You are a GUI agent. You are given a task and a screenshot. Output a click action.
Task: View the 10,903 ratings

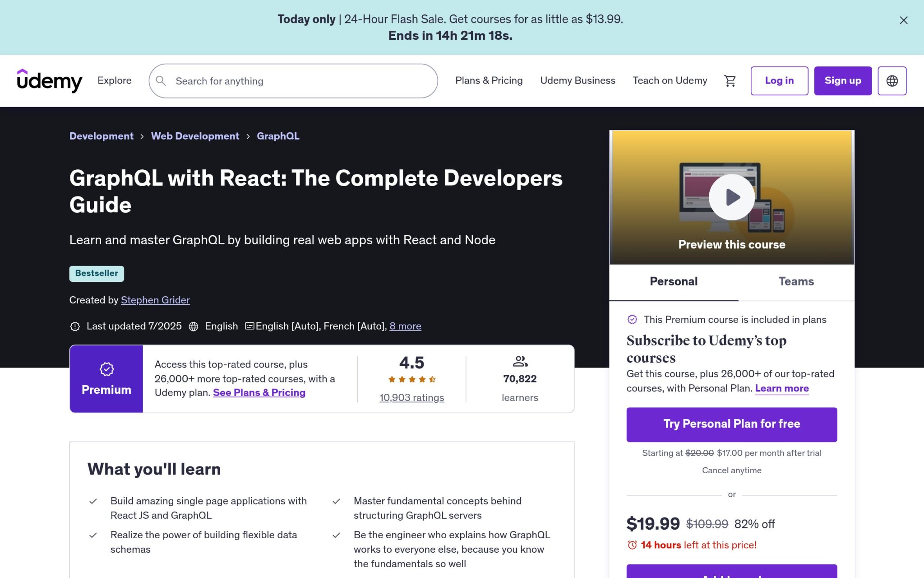[x=411, y=397]
